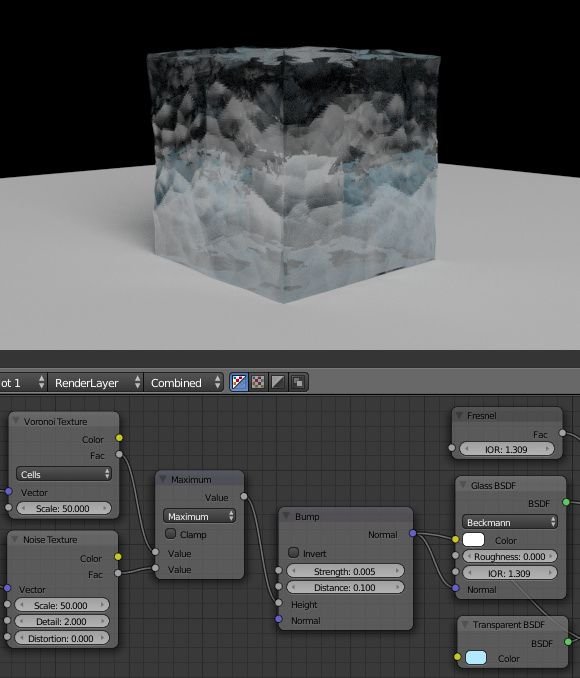Screen dimensions: 580x678
Task: Click Transparent BSDF output socket
Action: [568, 642]
